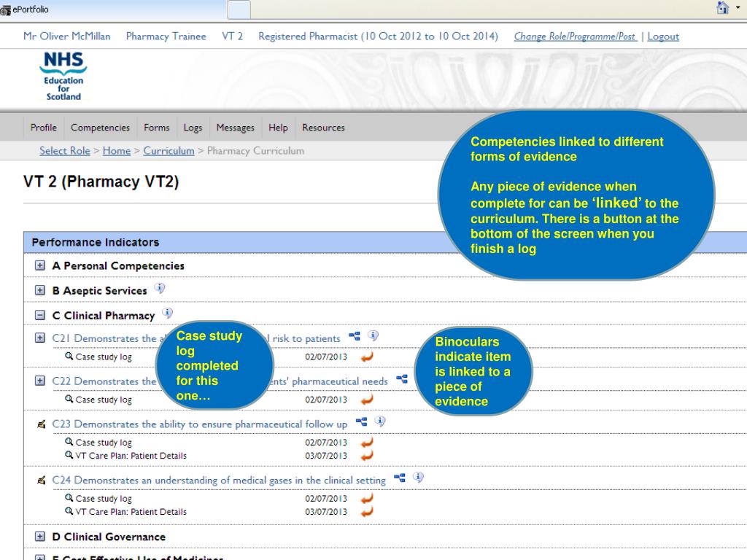The width and height of the screenshot is (747, 560).
Task: Click the info icon next to C24 competency
Action: 418,477
